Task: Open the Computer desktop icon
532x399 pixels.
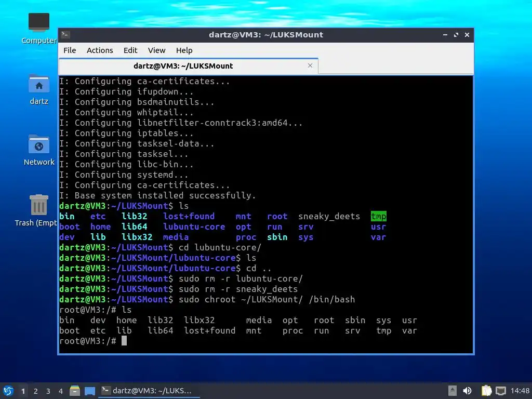Action: coord(38,29)
